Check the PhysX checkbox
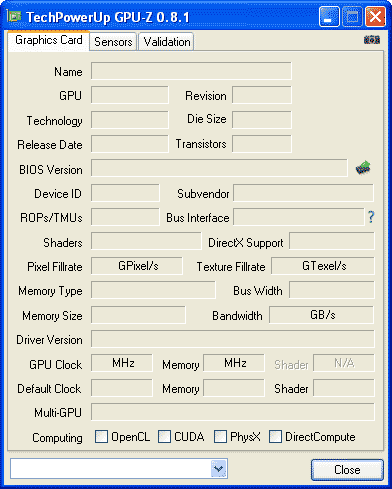The width and height of the screenshot is (392, 489). (220, 436)
